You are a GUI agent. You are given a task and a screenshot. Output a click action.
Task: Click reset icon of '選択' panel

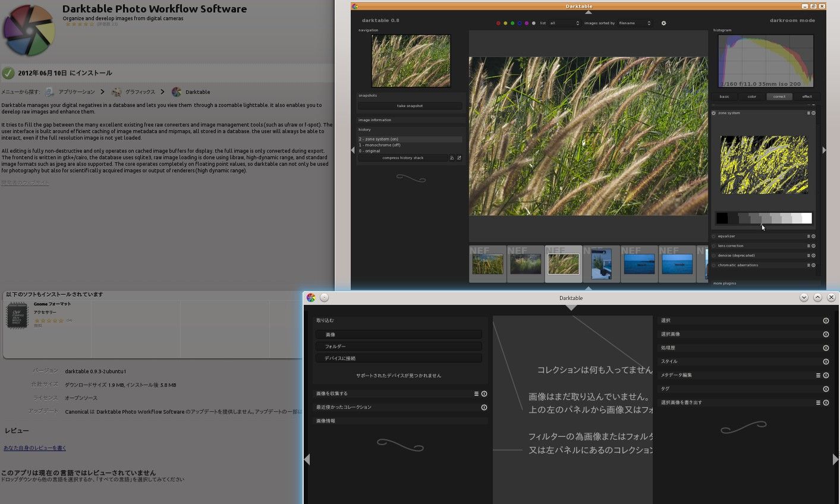pos(826,320)
